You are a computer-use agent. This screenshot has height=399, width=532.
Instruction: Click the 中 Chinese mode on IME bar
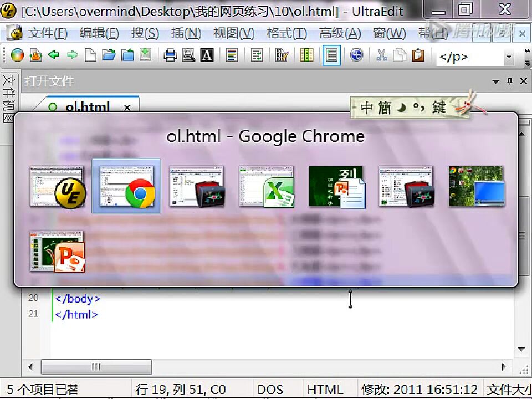[366, 108]
